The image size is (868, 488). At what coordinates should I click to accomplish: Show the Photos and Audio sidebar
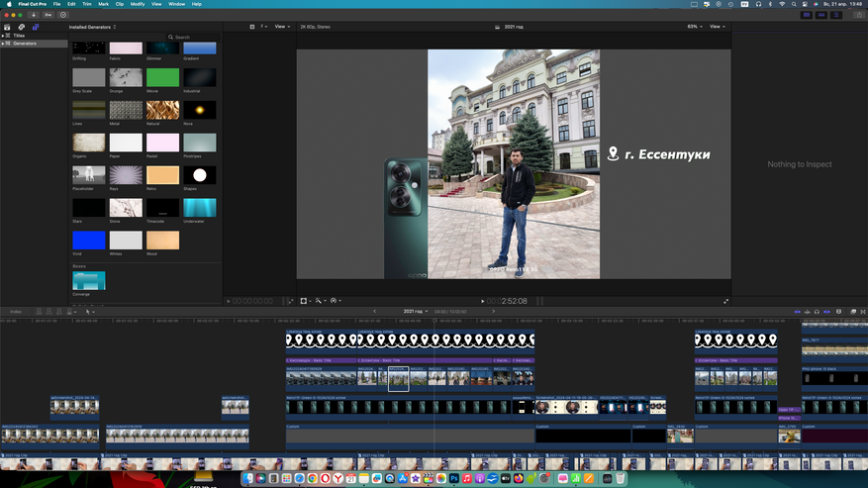(x=21, y=27)
